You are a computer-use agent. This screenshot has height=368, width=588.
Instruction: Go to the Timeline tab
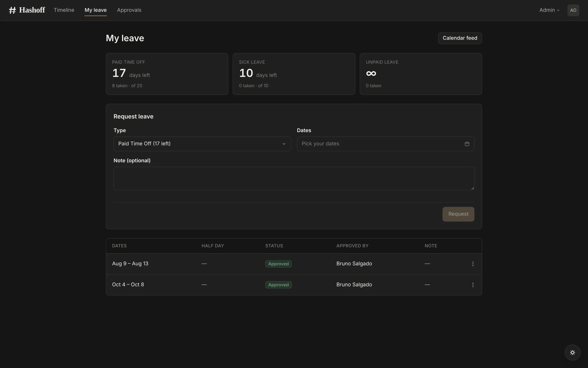point(64,10)
